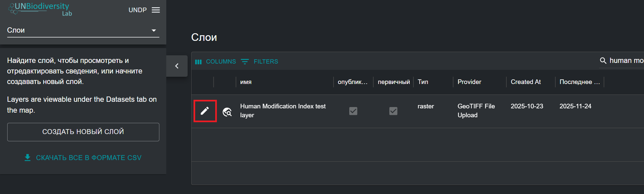Image resolution: width=644 pixels, height=194 pixels.
Task: Select Human Modification Index test layer row
Action: tap(283, 111)
